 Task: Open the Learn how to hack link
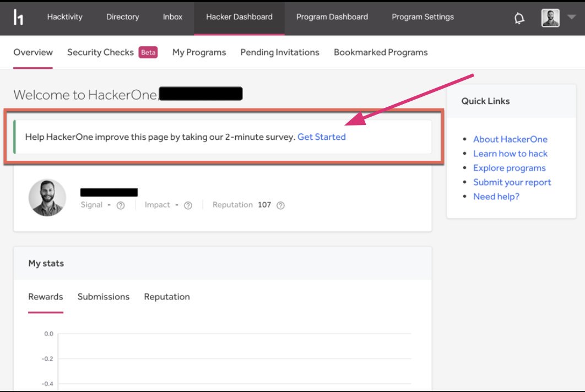[510, 154]
